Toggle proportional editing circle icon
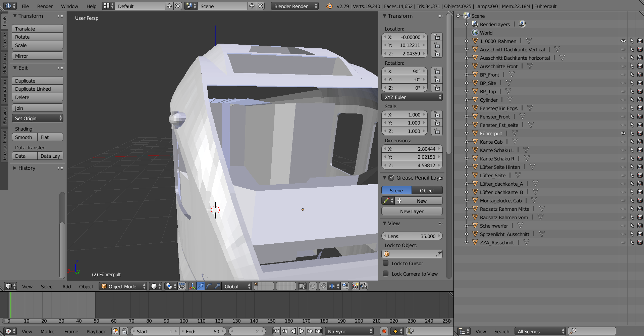This screenshot has width=644, height=336. [313, 286]
